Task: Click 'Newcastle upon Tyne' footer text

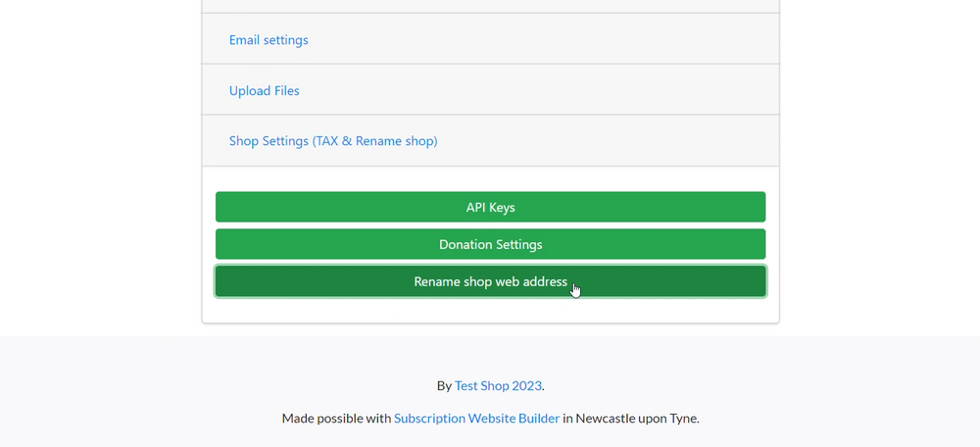Action: point(637,419)
